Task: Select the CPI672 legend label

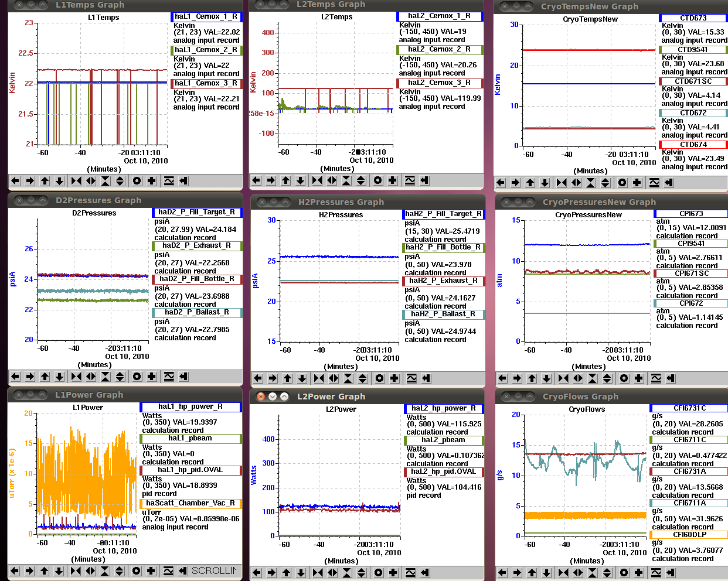Action: 691,303
